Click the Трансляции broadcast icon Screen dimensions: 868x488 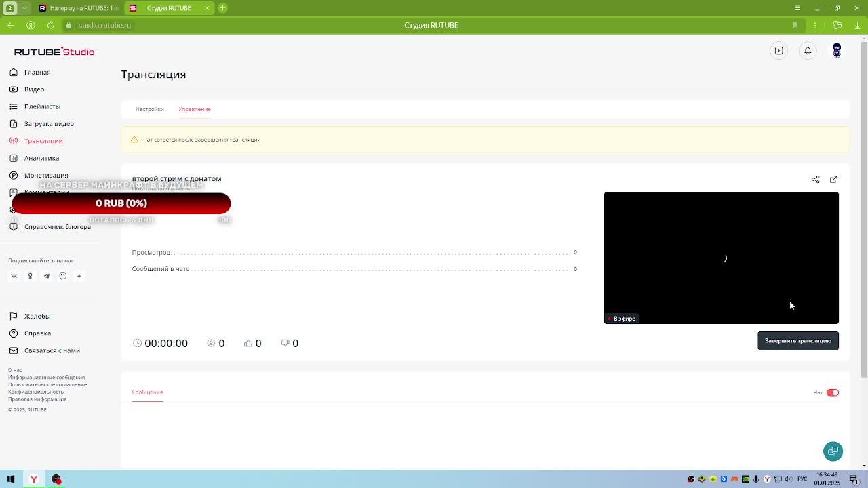(x=13, y=140)
